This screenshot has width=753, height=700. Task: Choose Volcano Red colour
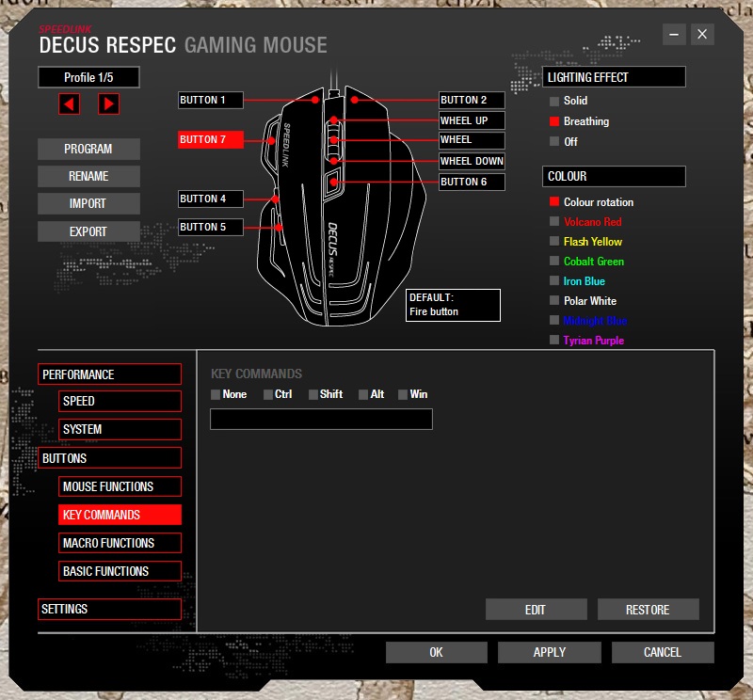(554, 221)
